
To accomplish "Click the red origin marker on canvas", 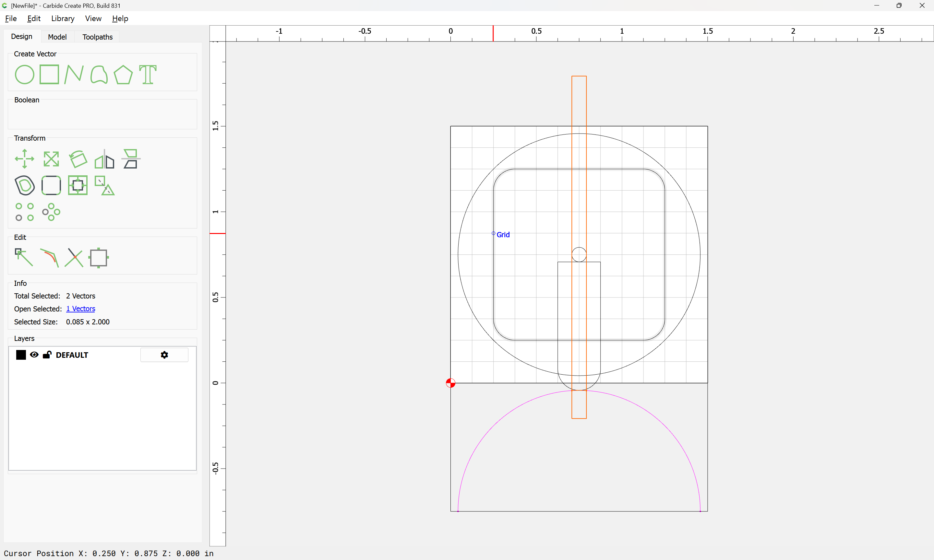I will [450, 383].
